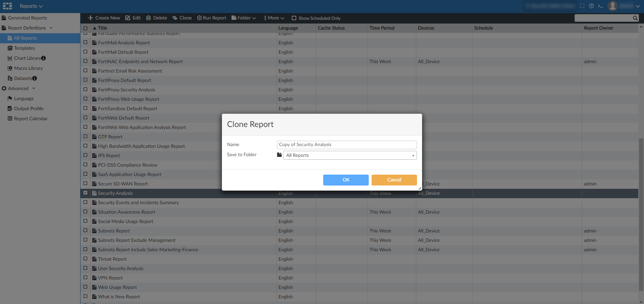Click the clone Name input field
Image resolution: width=644 pixels, height=304 pixels.
click(347, 145)
